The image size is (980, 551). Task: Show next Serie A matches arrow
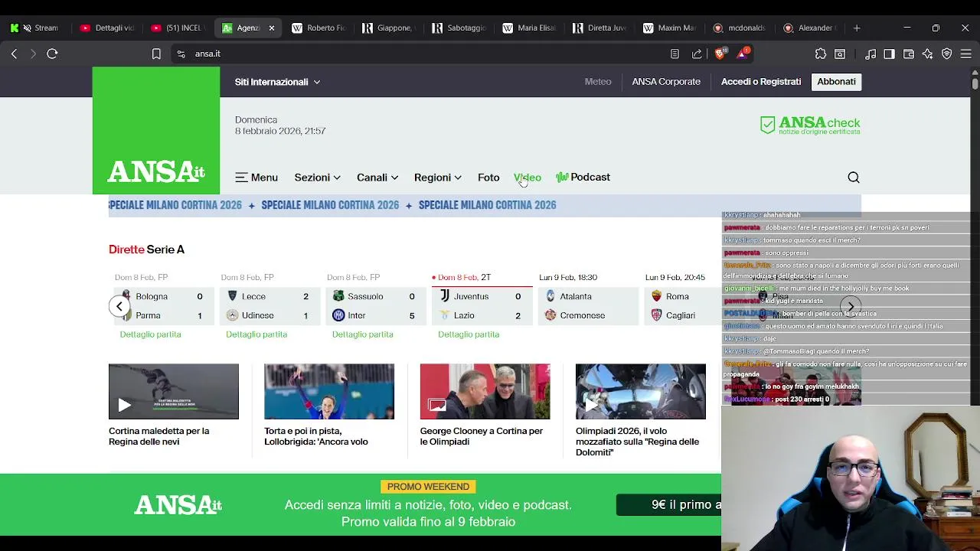coord(851,306)
